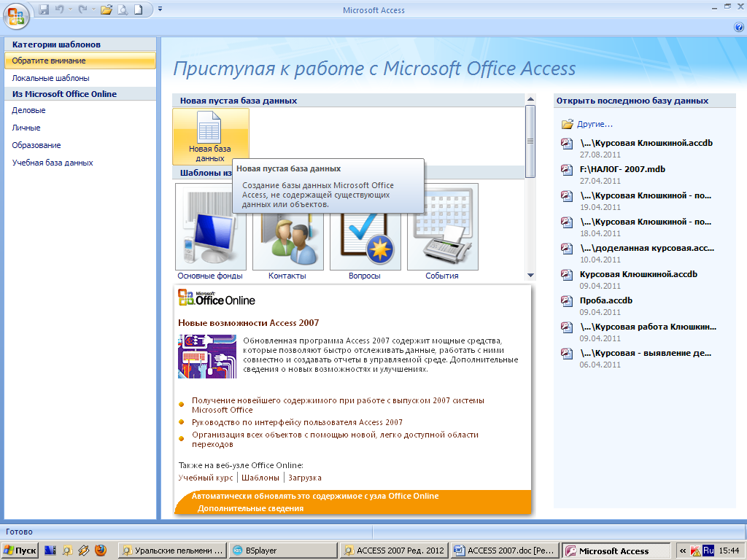
Task: Click the Ru language indicator
Action: (708, 551)
